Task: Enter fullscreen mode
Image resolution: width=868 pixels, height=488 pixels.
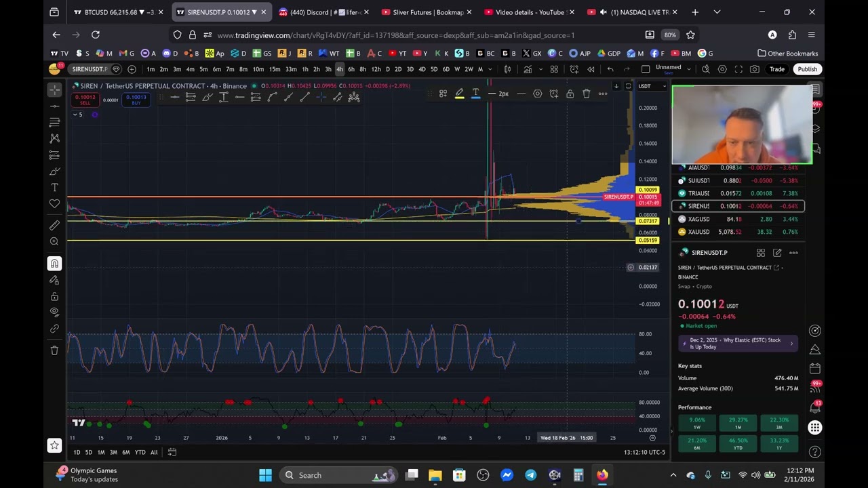Action: [x=738, y=69]
